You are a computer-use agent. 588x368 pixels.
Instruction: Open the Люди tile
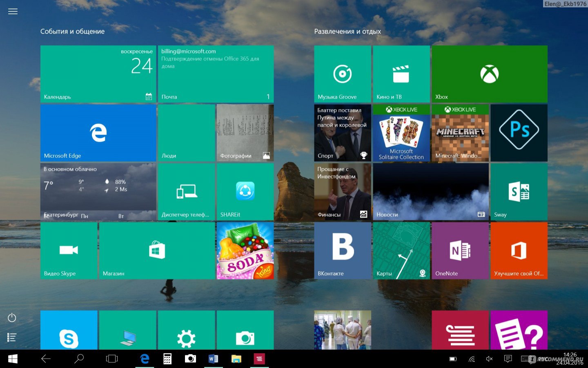[186, 132]
